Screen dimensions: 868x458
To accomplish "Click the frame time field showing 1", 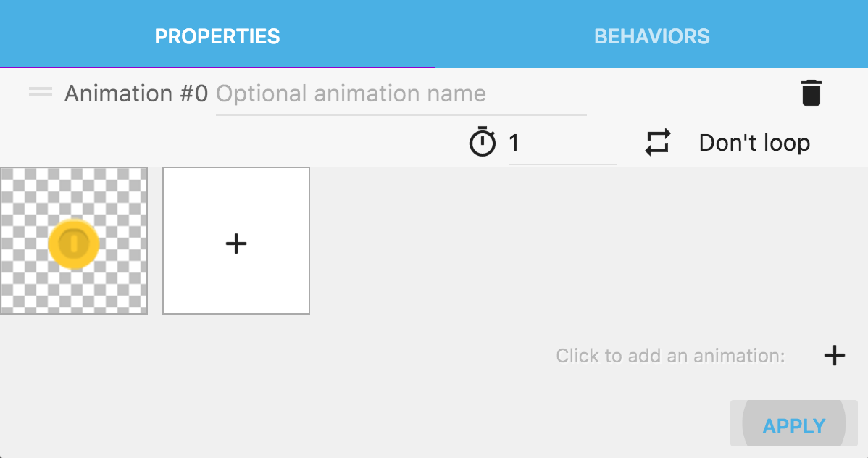I will click(562, 143).
